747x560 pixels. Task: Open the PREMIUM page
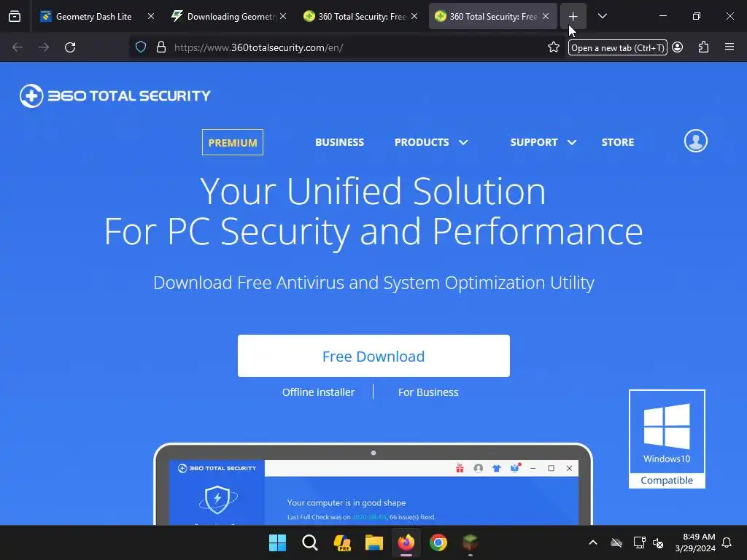tap(233, 142)
